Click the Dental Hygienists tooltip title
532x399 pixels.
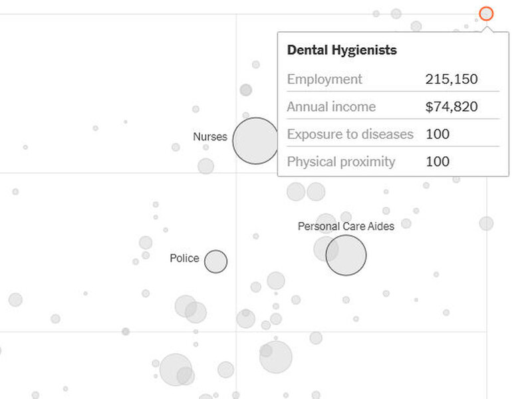click(x=342, y=51)
